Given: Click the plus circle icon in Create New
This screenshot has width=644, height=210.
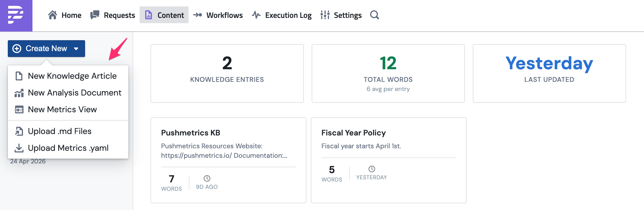Looking at the screenshot, I should click(x=17, y=49).
